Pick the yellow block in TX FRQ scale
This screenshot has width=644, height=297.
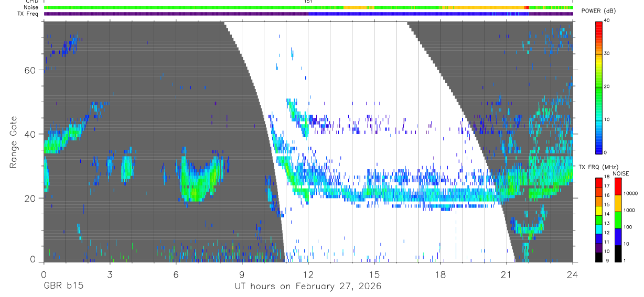(x=599, y=211)
